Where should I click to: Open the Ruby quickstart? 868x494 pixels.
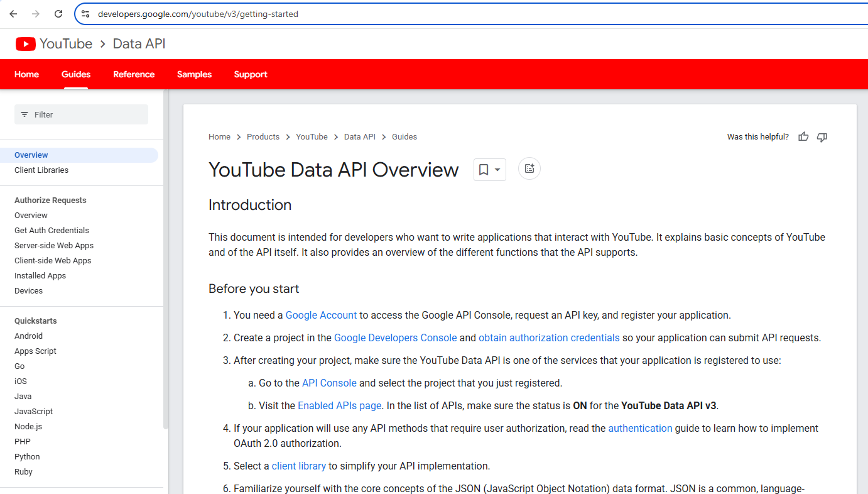click(23, 472)
